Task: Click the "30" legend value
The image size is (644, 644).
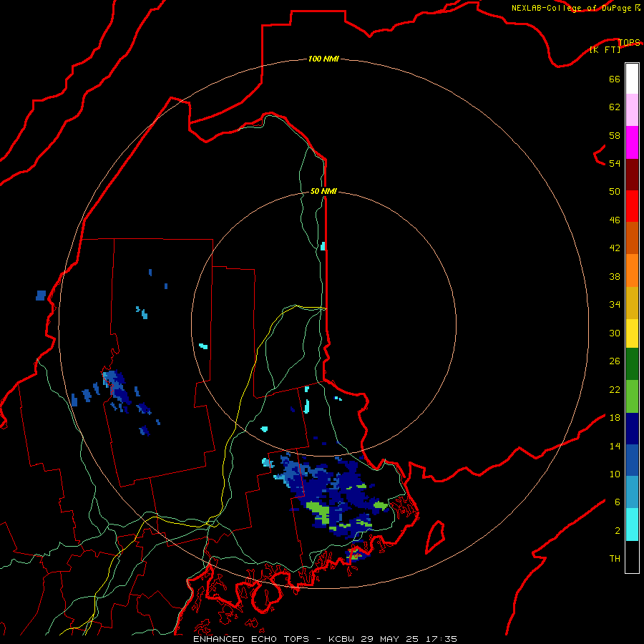Action: click(x=615, y=333)
